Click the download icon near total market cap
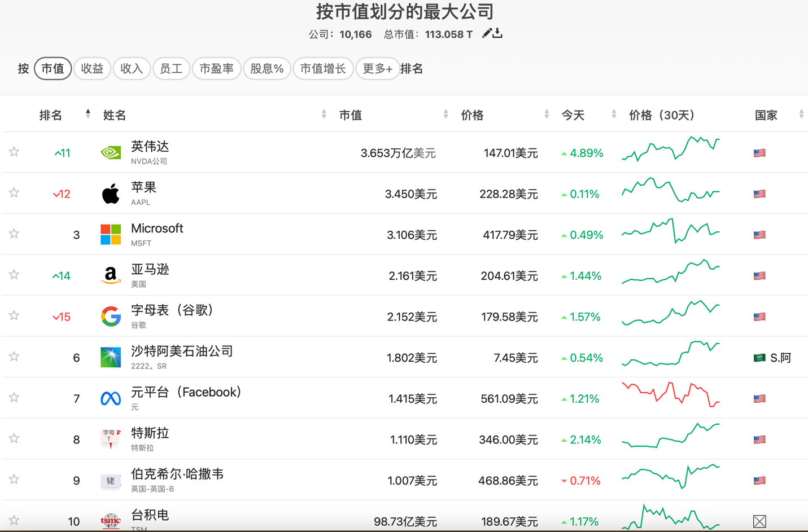The height and width of the screenshot is (532, 808). 497,33
